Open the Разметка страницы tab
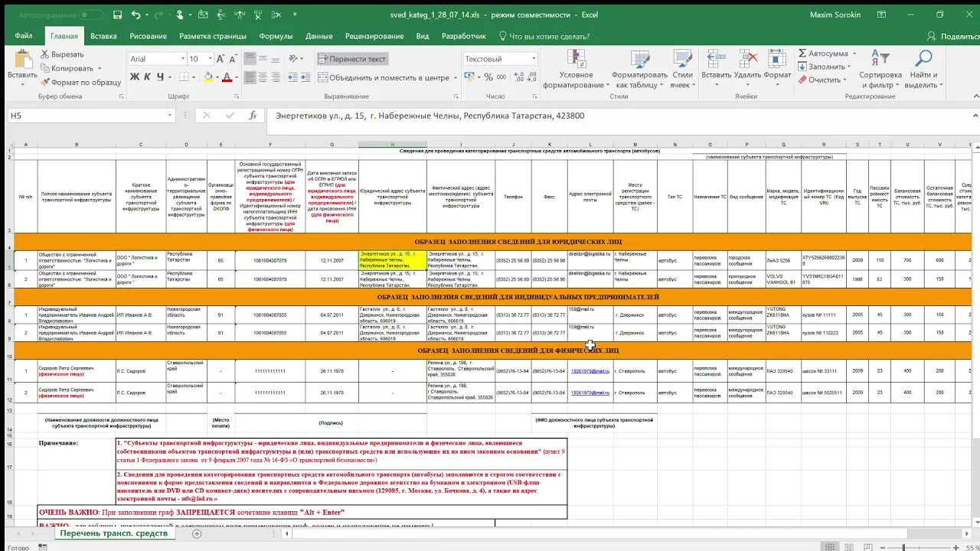This screenshot has width=980, height=551. pyautogui.click(x=213, y=36)
